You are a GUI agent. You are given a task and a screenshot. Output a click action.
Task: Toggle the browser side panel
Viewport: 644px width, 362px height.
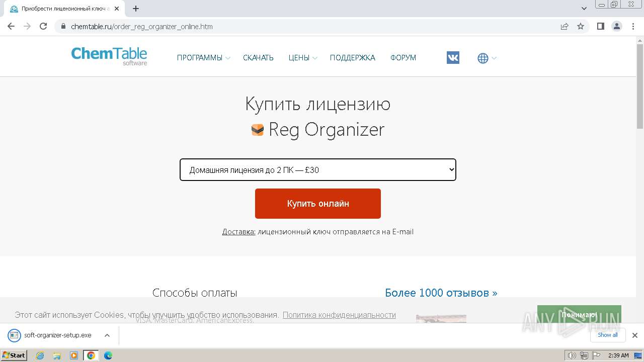[x=600, y=26]
